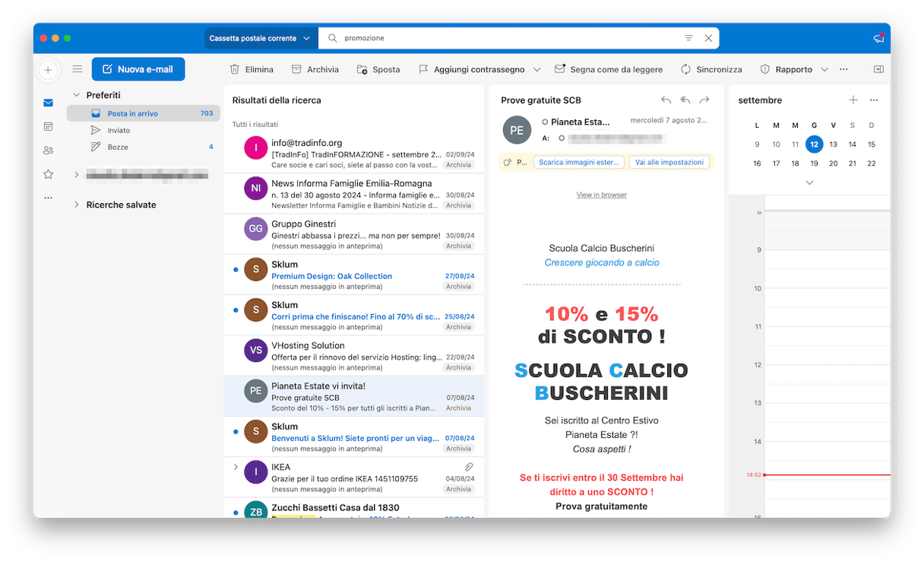Open the News Informa Famiglie Emilia-Romagna message

pos(354,194)
